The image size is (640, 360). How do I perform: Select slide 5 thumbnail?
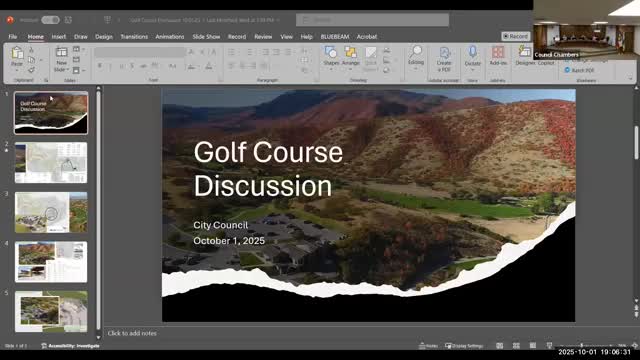click(51, 311)
